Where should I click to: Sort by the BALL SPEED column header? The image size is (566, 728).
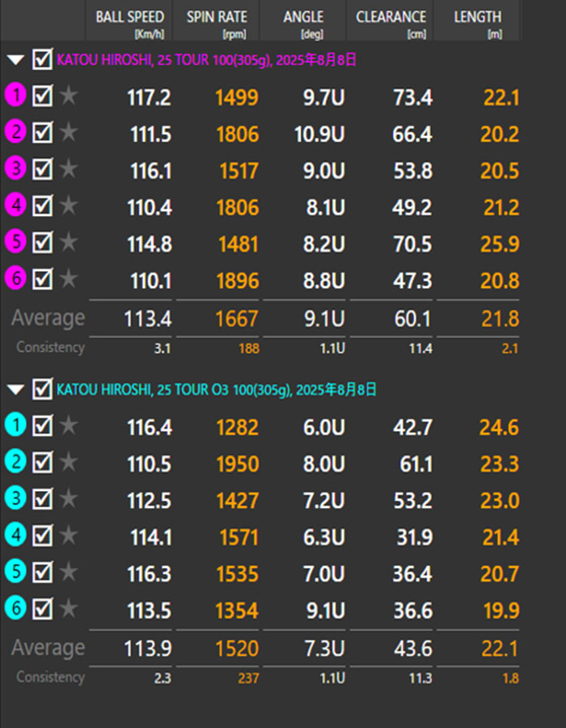click(129, 21)
